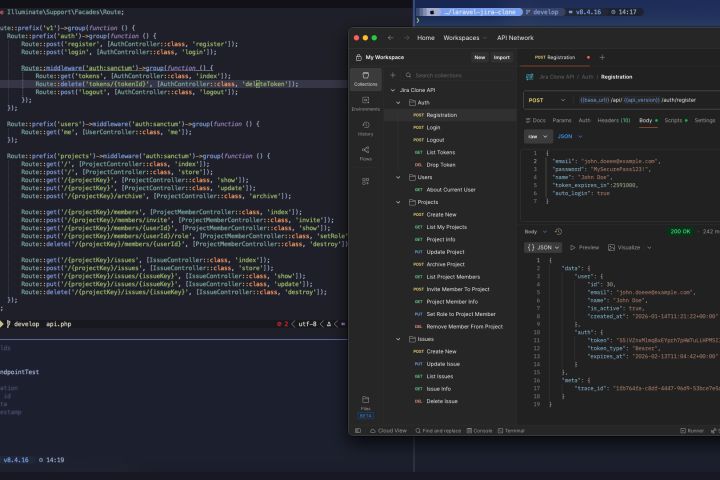The width and height of the screenshot is (720, 480).
Task: Open the raw body type dropdown
Action: click(x=537, y=136)
